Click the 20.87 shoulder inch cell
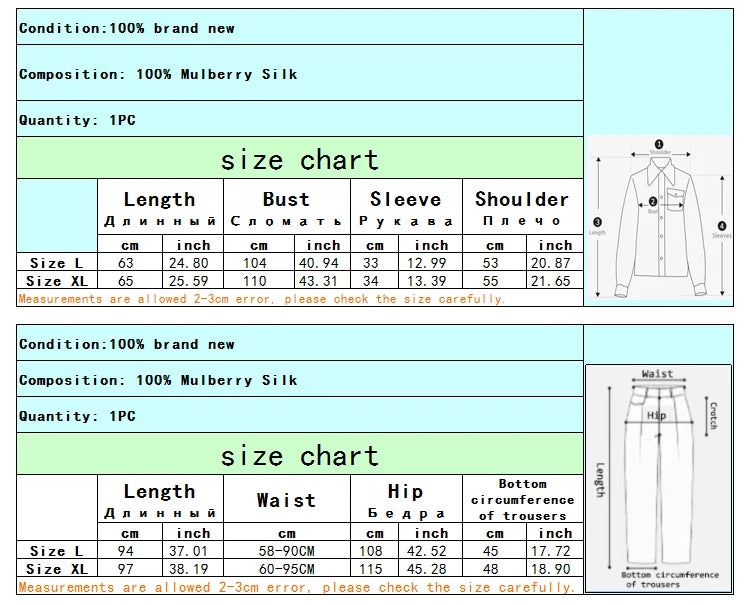Viewport: 750px width, 605px height. pyautogui.click(x=555, y=263)
